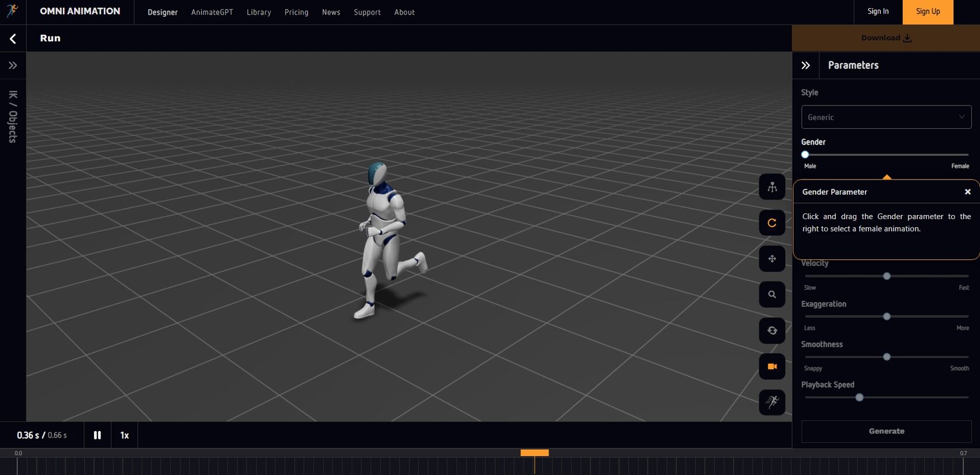Click the OMNI ANIMATION brand title
Screen dimensions: 980x475
point(80,11)
